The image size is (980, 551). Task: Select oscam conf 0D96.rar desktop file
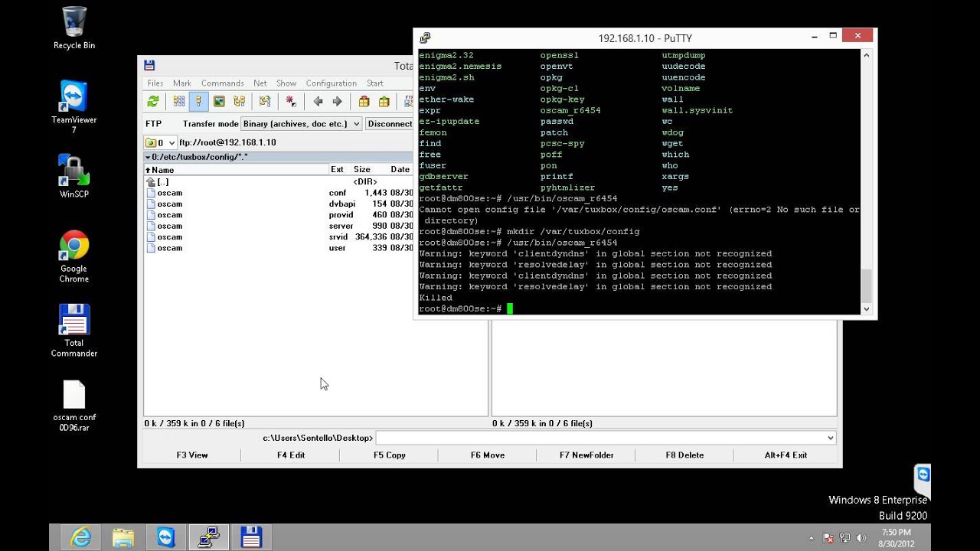tap(74, 406)
